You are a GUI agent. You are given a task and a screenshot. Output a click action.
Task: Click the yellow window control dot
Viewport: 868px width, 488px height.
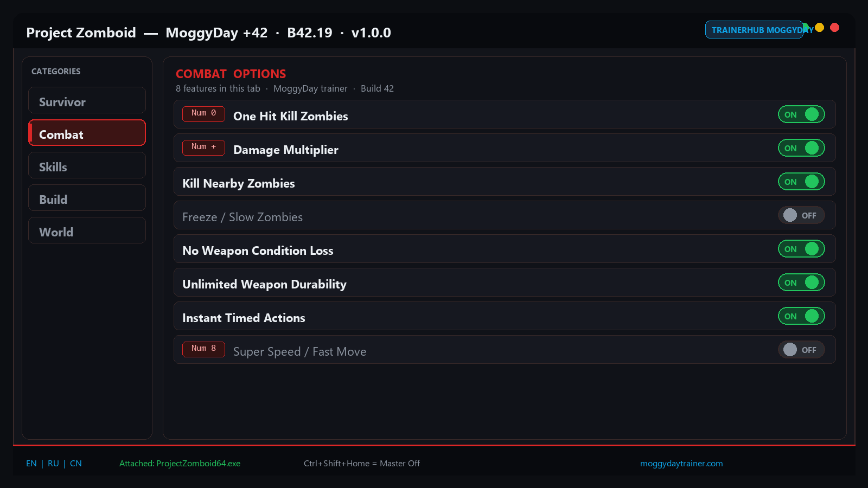(820, 28)
